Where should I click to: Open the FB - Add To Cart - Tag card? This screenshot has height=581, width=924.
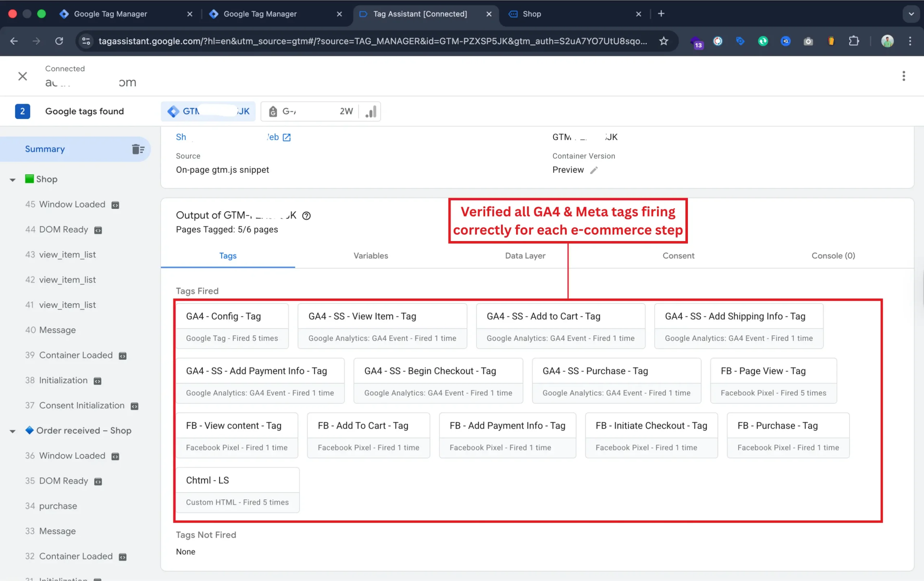tap(368, 435)
